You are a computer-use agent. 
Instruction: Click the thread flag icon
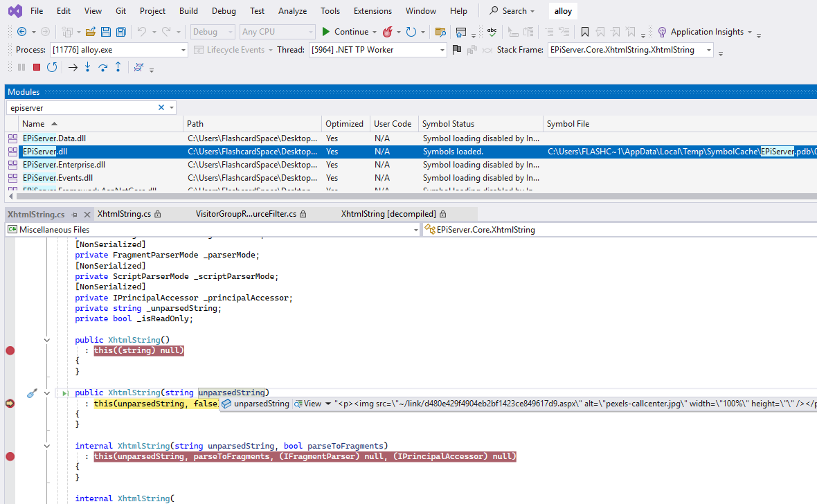coord(457,50)
